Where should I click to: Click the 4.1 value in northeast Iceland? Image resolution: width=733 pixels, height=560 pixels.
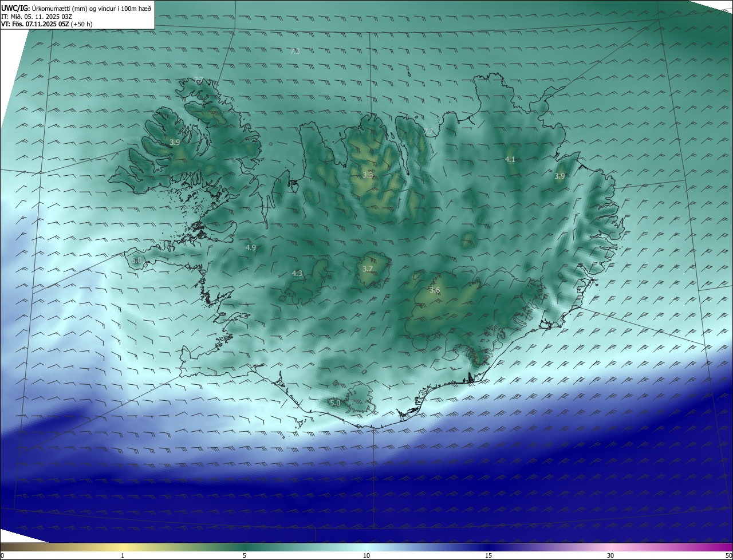pos(510,159)
